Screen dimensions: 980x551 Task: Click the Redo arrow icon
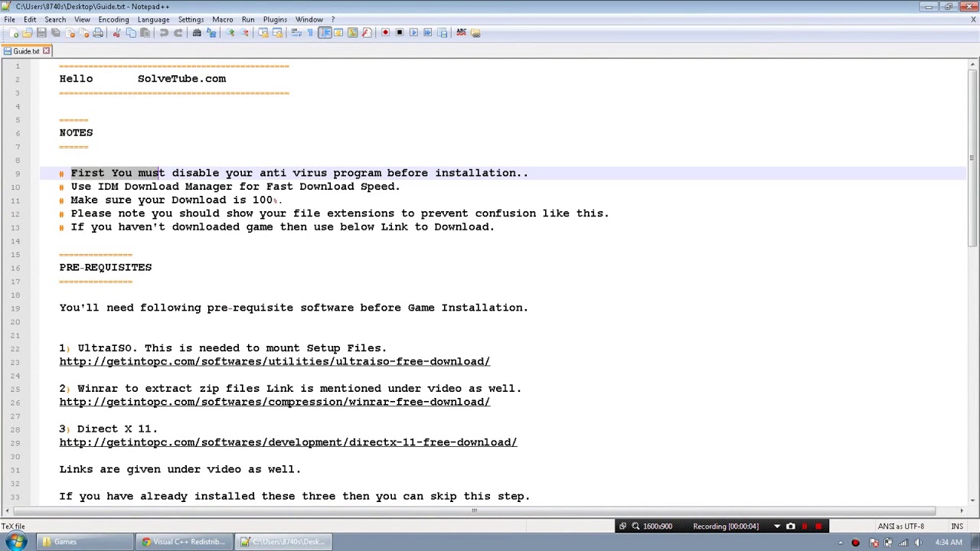click(x=178, y=33)
